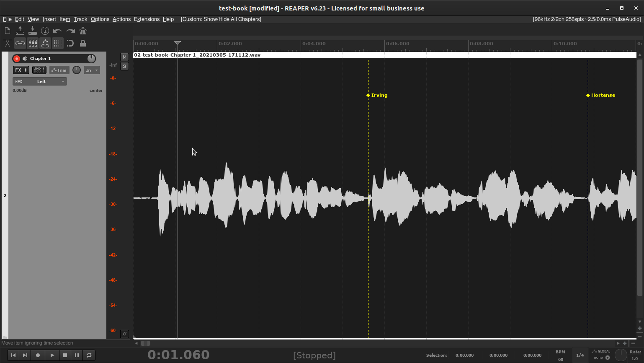
Task: Adjust Chapter 1 volume knob
Action: point(91,59)
